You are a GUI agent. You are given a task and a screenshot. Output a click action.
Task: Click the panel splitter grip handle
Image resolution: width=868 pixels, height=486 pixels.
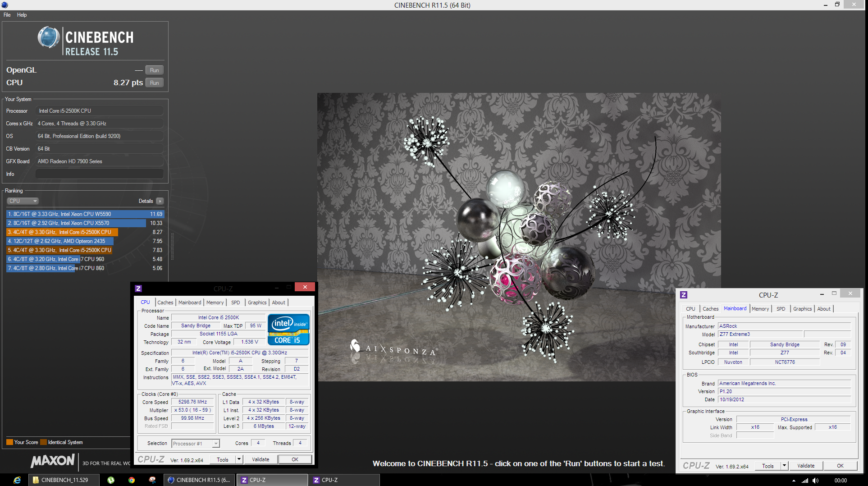point(172,246)
